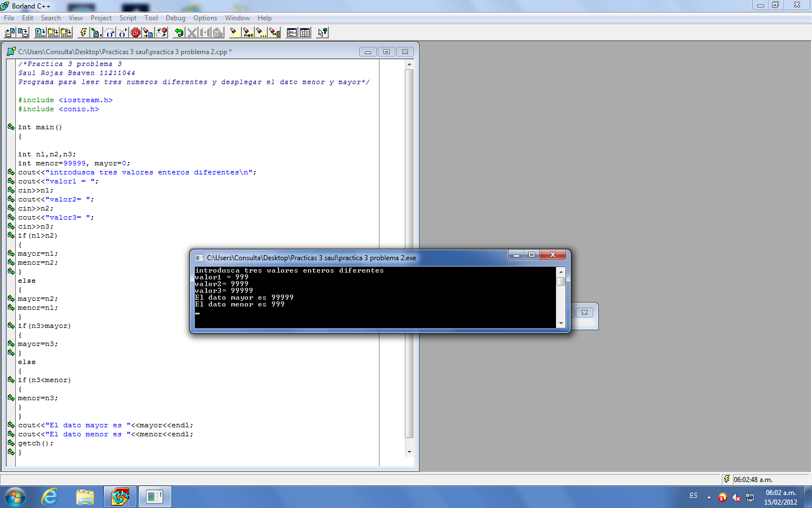Click the Undo arrow on the toolbar
The image size is (812, 508).
tap(179, 32)
